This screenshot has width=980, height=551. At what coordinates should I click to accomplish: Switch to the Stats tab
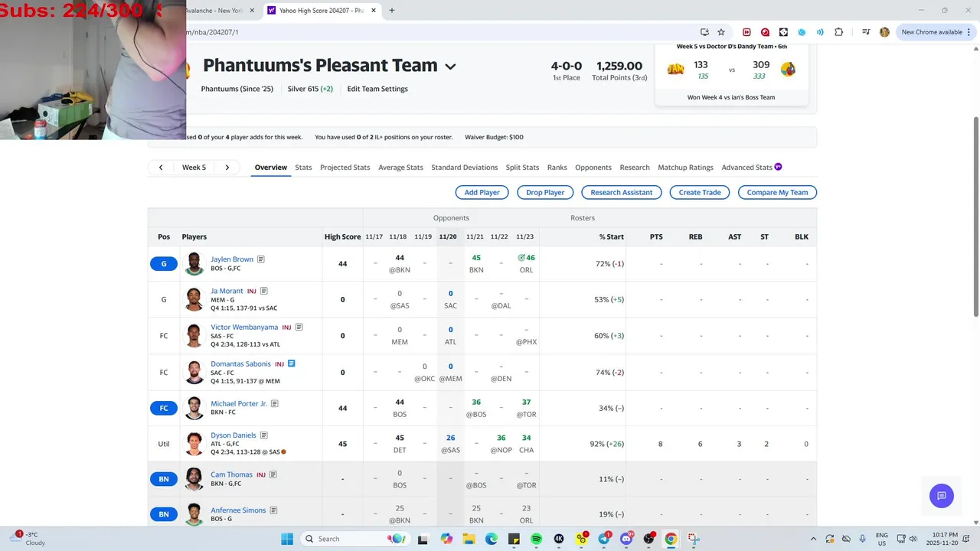click(x=303, y=168)
